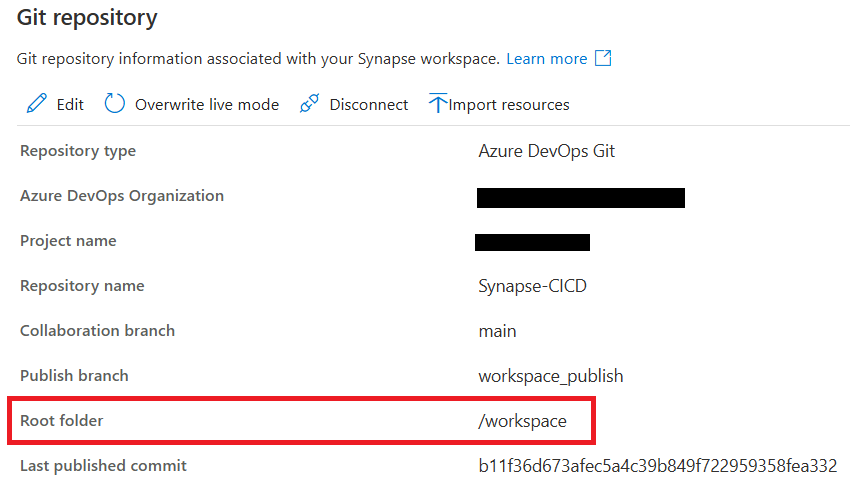Click the workspace_publish branch value

click(550, 376)
